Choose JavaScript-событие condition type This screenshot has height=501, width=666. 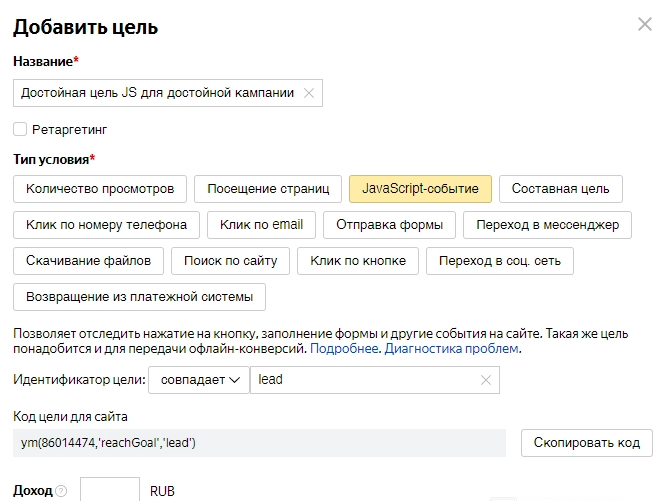click(x=420, y=188)
